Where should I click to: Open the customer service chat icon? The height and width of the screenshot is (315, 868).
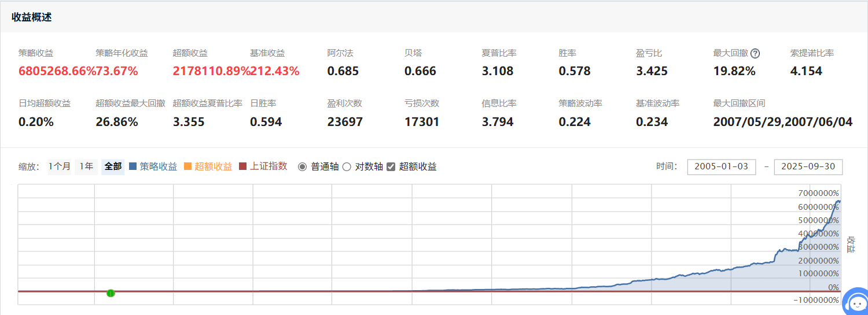click(x=855, y=302)
